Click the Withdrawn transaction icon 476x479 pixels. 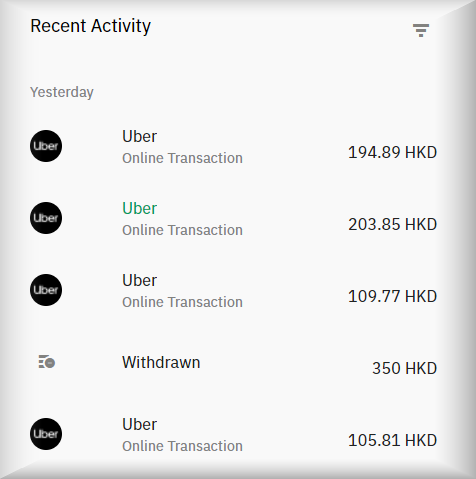tap(47, 362)
